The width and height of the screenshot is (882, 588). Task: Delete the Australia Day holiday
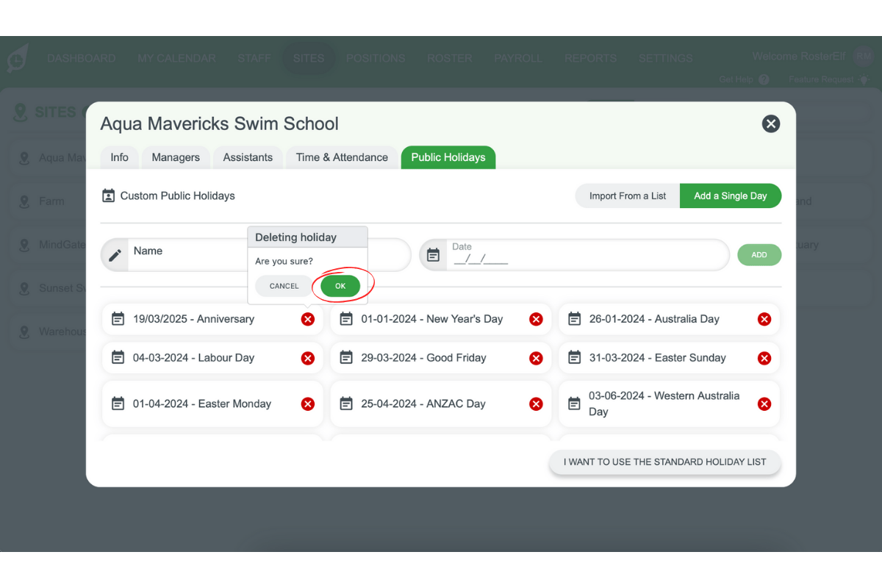point(764,319)
